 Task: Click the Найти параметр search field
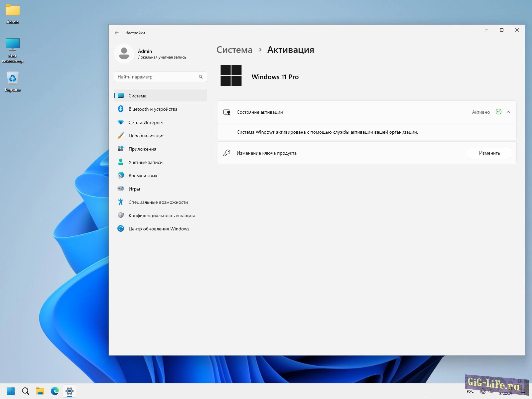pos(156,77)
